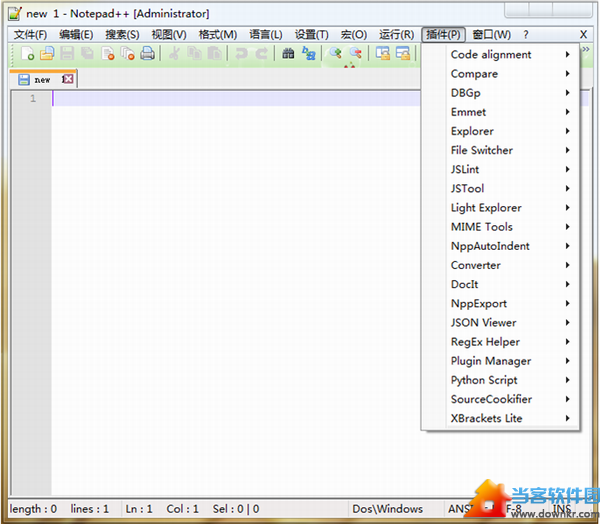Image resolution: width=600 pixels, height=524 pixels.
Task: Click the Copy toolbar icon
Action: 194,54
